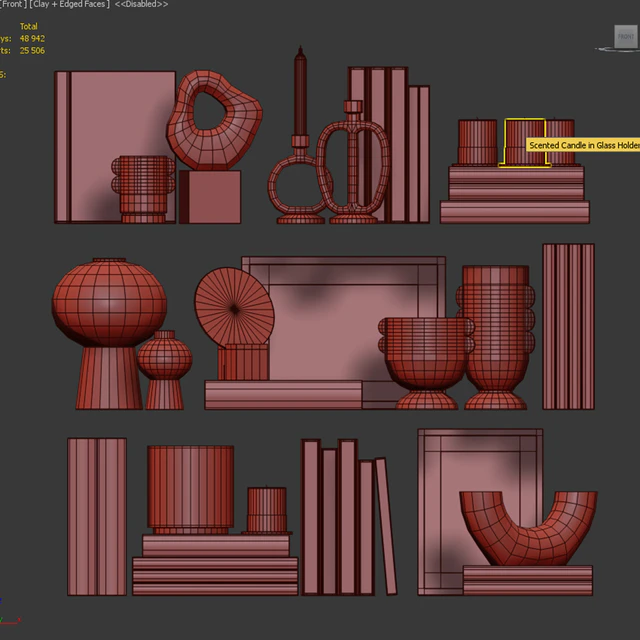Select the small ribbed candle beside large cylinder

pyautogui.click(x=267, y=510)
